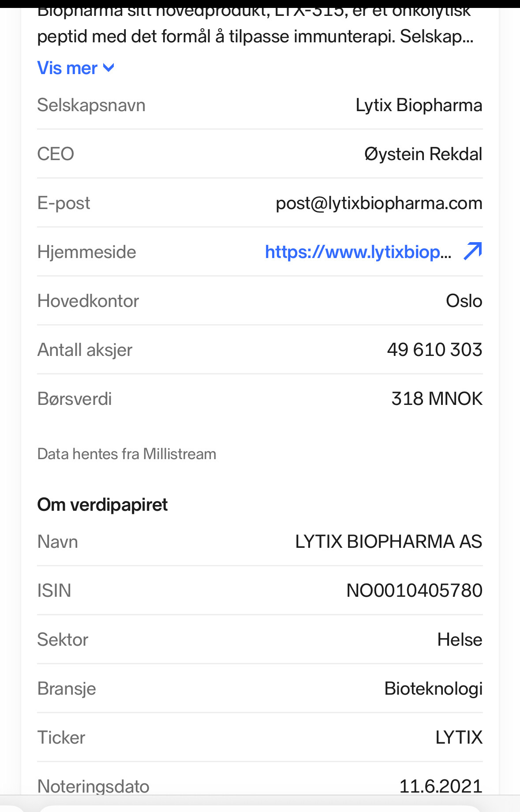Click the Navn value LYTIX BIOPHARMA AS
This screenshot has width=520, height=812.
389,542
